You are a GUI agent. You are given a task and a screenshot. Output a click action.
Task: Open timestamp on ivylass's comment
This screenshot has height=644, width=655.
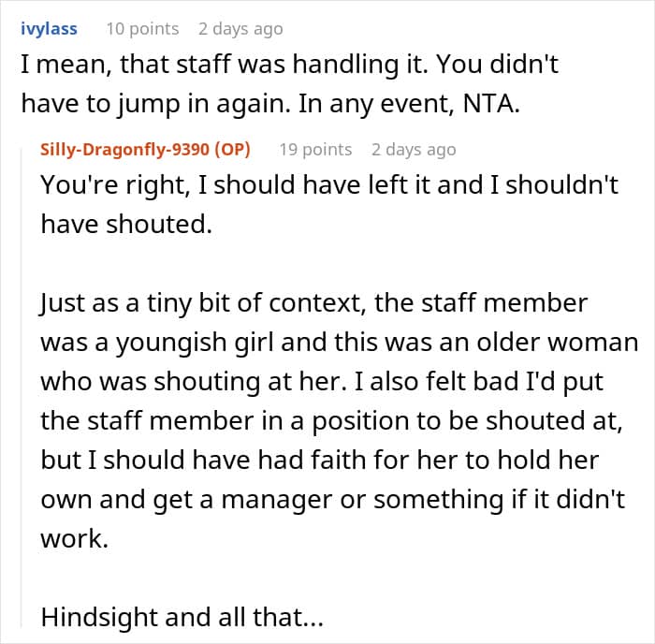[x=241, y=29]
